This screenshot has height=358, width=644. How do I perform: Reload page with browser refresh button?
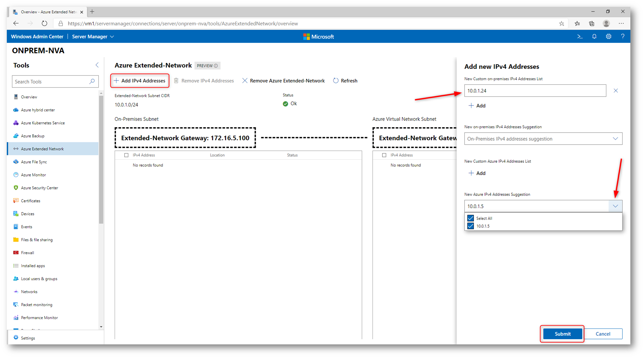[44, 23]
